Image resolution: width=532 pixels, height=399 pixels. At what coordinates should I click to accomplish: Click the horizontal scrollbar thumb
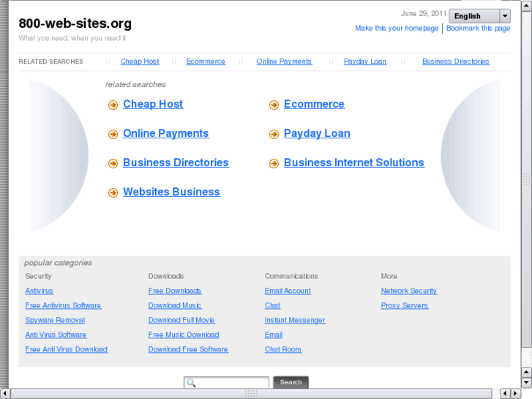pos(251,394)
